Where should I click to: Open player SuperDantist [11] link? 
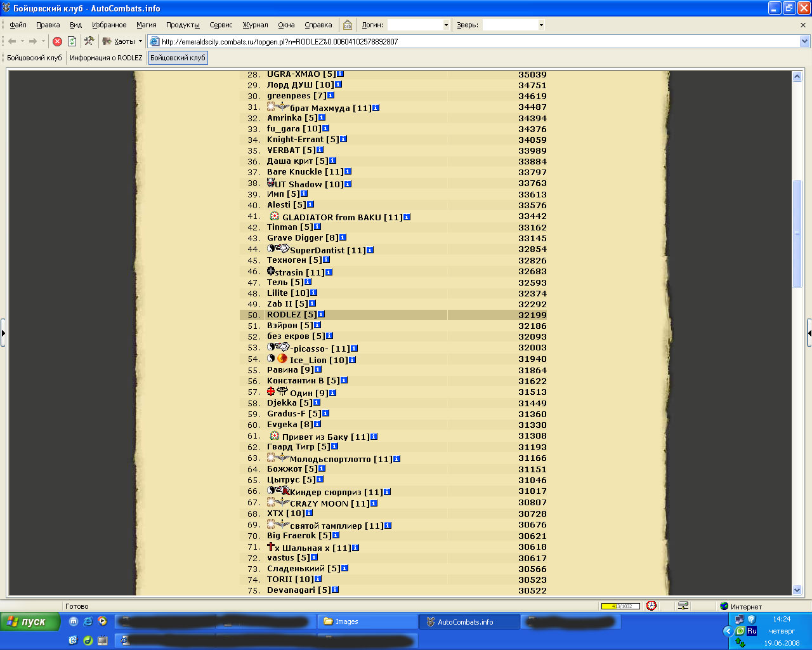tap(327, 250)
